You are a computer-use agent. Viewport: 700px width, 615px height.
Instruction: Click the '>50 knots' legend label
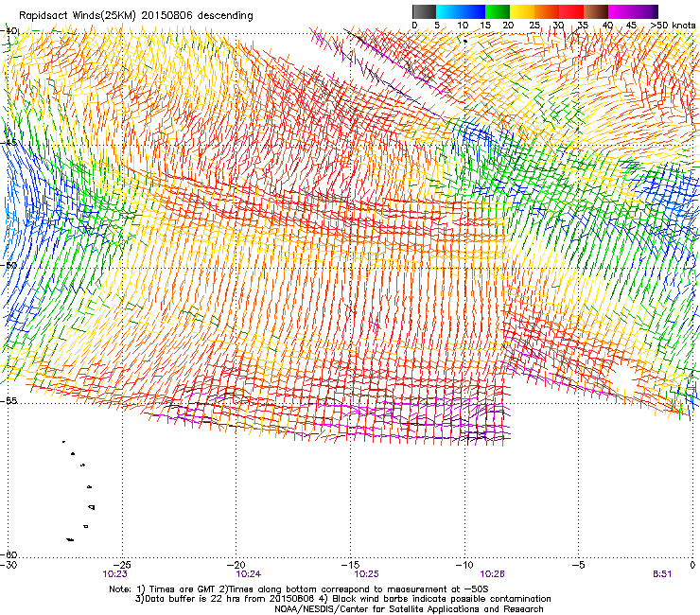(673, 26)
